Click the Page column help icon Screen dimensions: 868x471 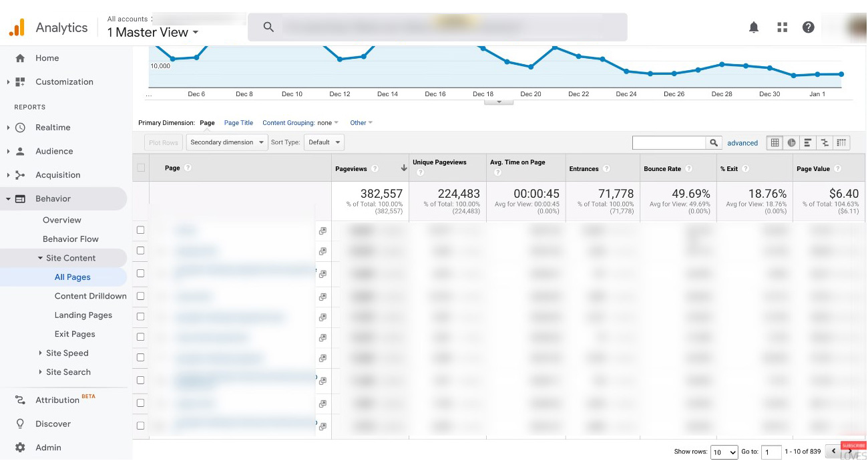click(x=188, y=168)
